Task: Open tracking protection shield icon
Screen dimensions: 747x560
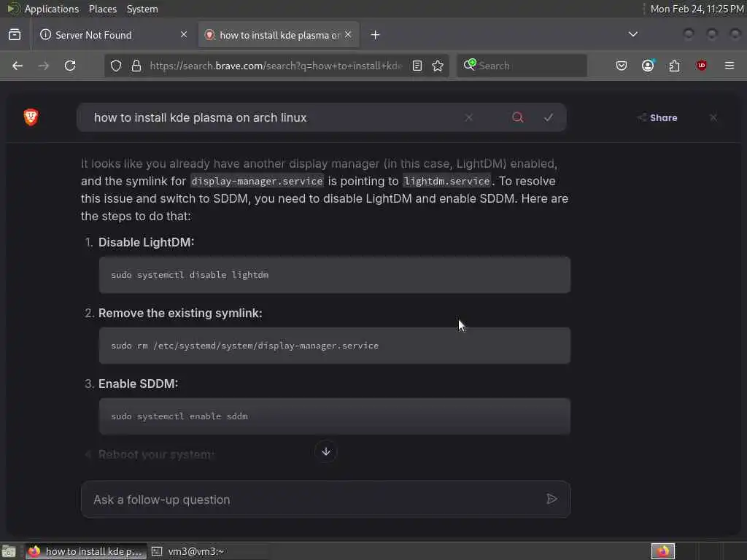Action: point(116,66)
